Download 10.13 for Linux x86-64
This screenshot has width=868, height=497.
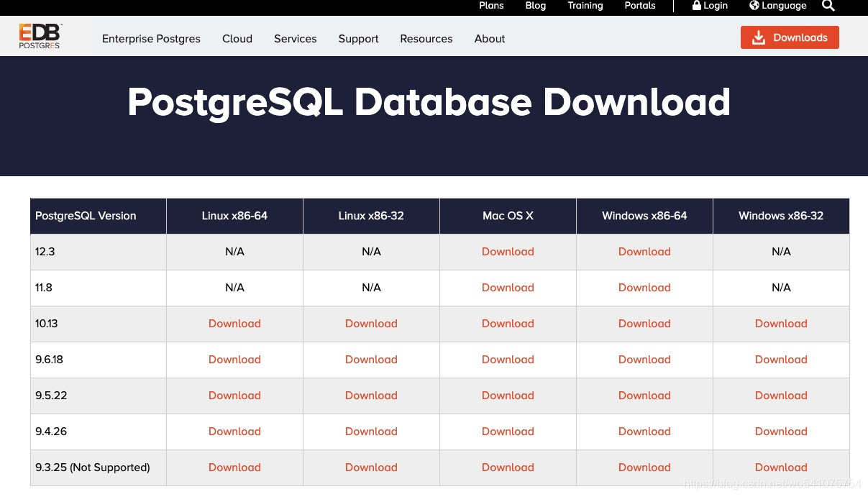point(234,324)
